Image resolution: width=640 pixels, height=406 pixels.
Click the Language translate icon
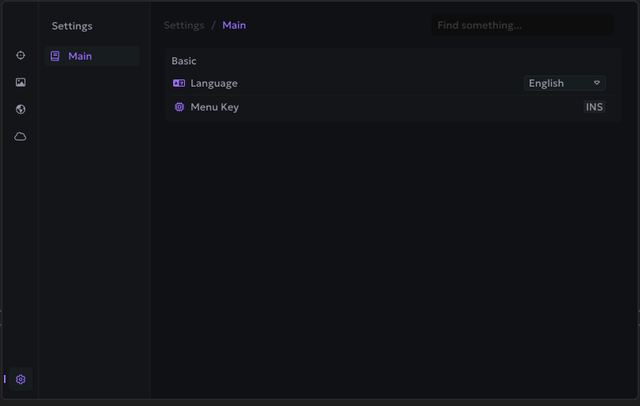pyautogui.click(x=179, y=83)
